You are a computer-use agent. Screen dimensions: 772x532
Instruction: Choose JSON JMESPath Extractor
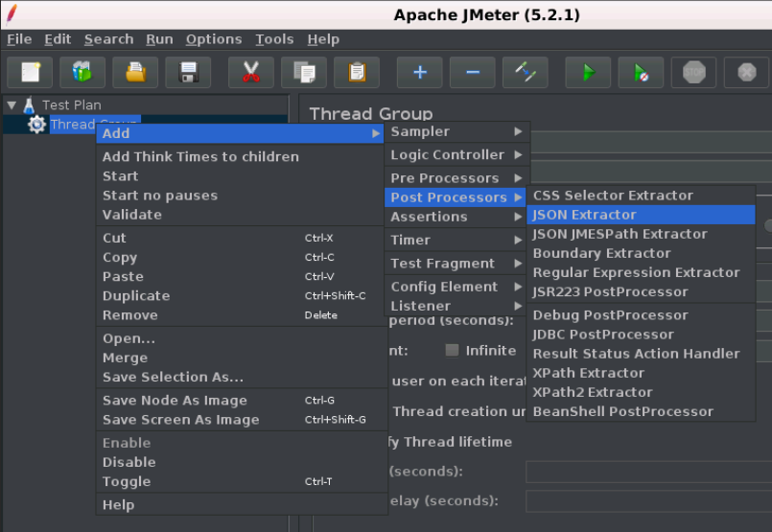pyautogui.click(x=641, y=234)
